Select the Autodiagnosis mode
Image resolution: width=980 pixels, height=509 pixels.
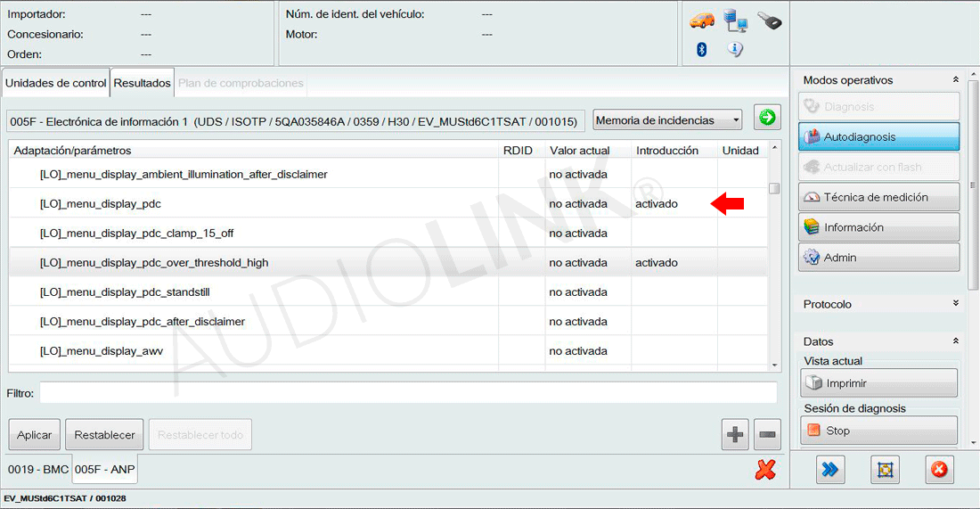(x=878, y=137)
